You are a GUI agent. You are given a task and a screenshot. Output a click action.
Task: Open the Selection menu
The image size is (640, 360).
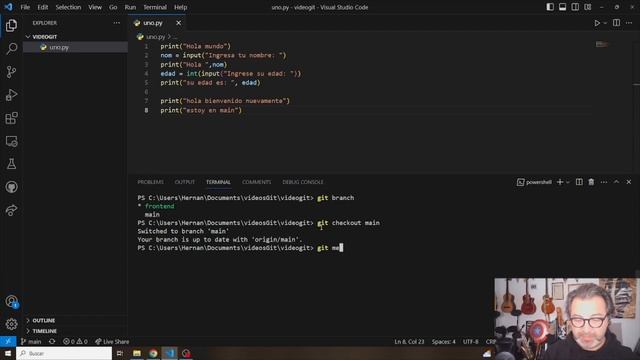(68, 7)
